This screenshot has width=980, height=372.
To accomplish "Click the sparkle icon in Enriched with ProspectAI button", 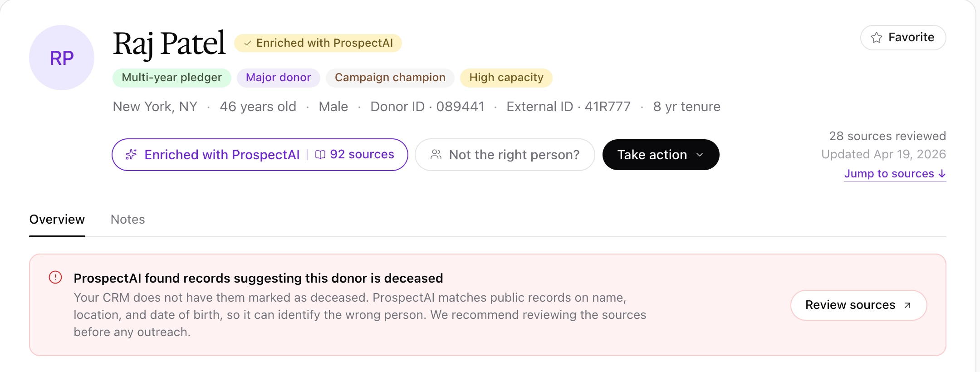I will click(x=131, y=155).
